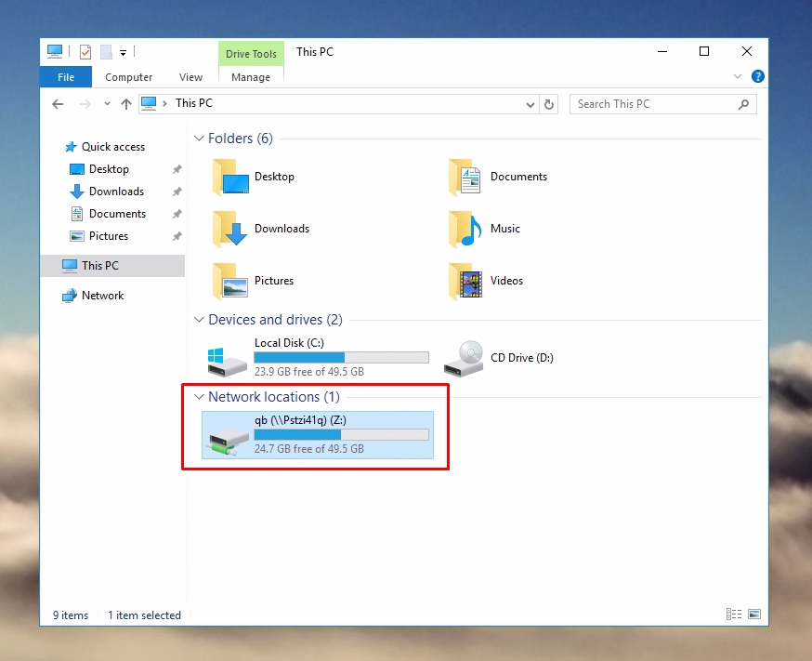Screen dimensions: 812x661
Task: Click the New folder icon in title bar
Action: (106, 52)
